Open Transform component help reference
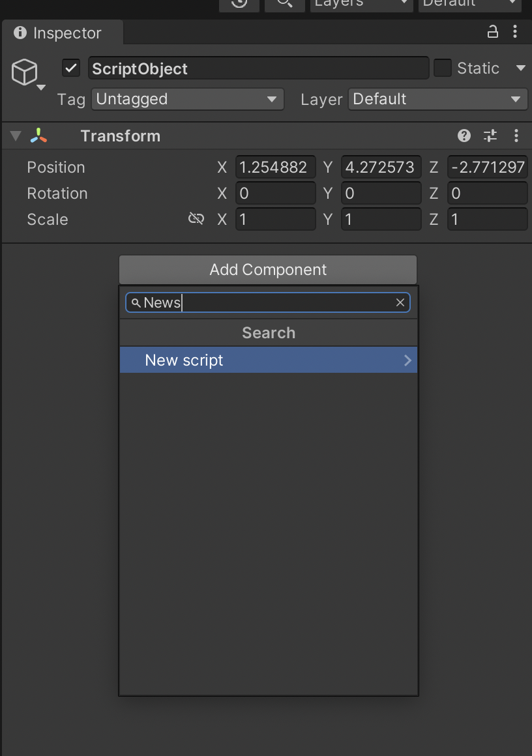 pos(464,136)
